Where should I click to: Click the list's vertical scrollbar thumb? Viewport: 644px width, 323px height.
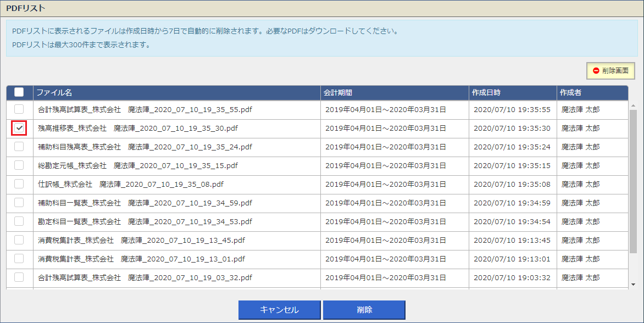[633, 181]
